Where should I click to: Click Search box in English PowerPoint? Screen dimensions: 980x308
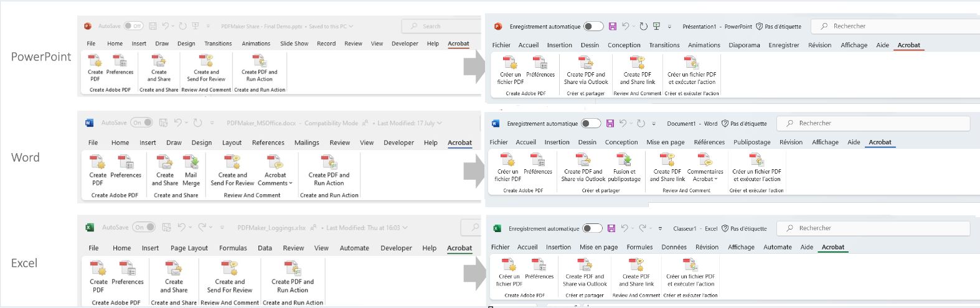pos(441,26)
